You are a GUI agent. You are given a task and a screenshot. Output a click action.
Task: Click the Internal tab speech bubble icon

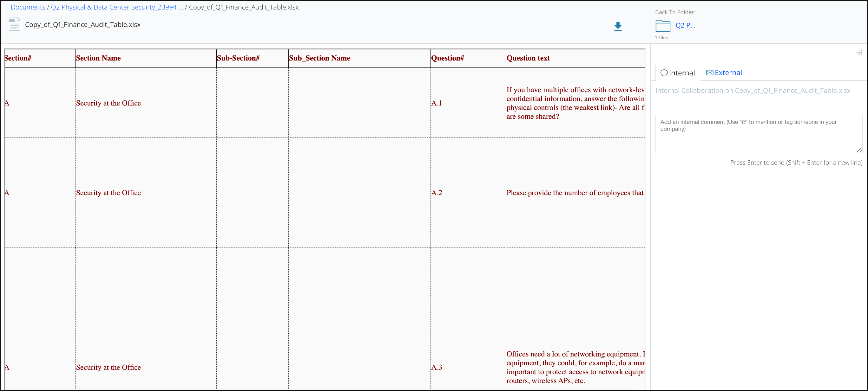[664, 73]
